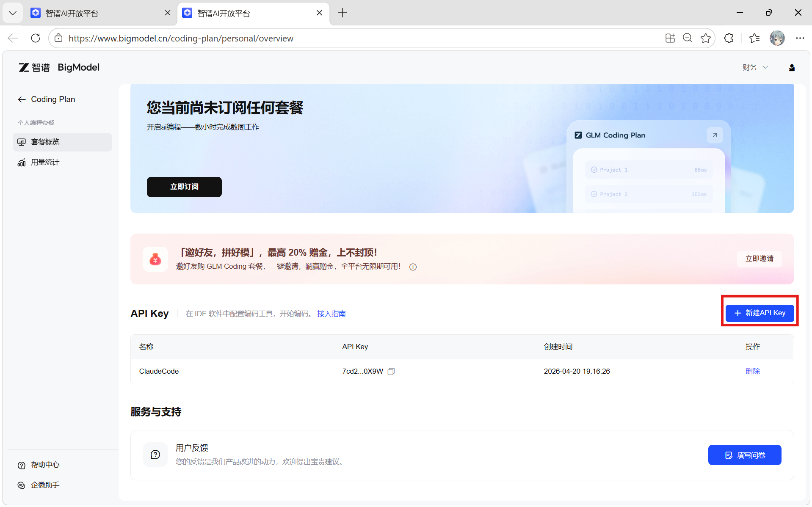Open the 接入指南 link

click(331, 314)
